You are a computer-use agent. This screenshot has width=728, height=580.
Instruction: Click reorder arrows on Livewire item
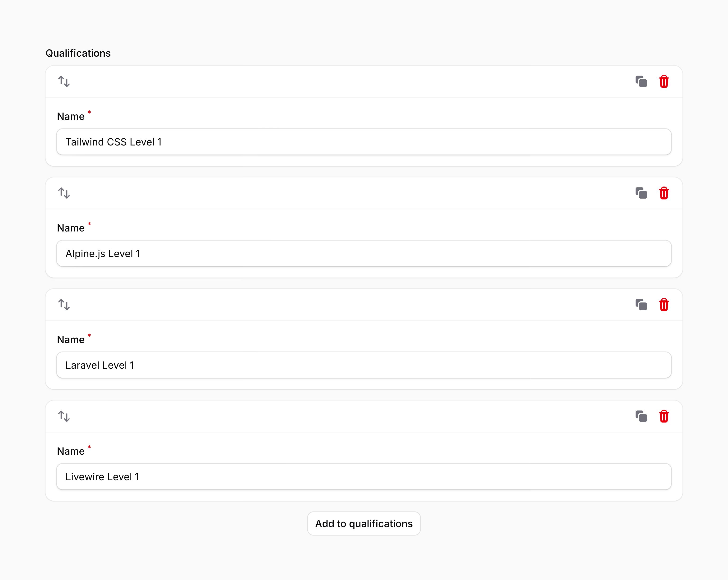point(64,416)
